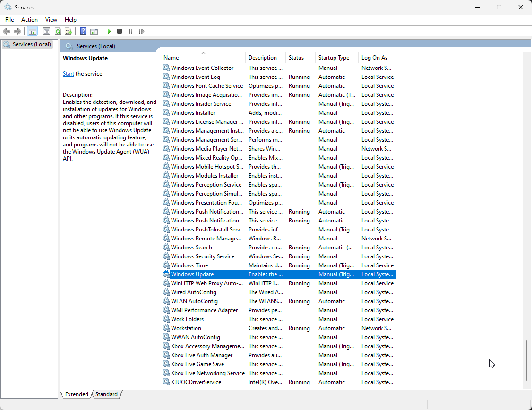
Task: Click gear icon of Workstation row
Action: pos(166,328)
